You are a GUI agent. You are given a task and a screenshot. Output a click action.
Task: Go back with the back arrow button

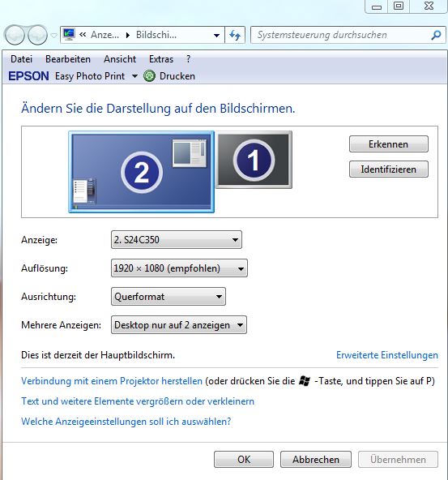point(15,35)
